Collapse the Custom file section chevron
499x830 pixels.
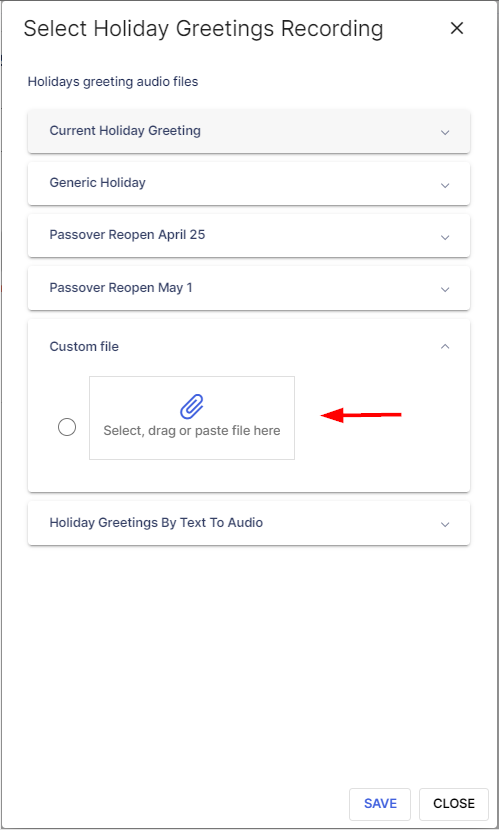445,346
